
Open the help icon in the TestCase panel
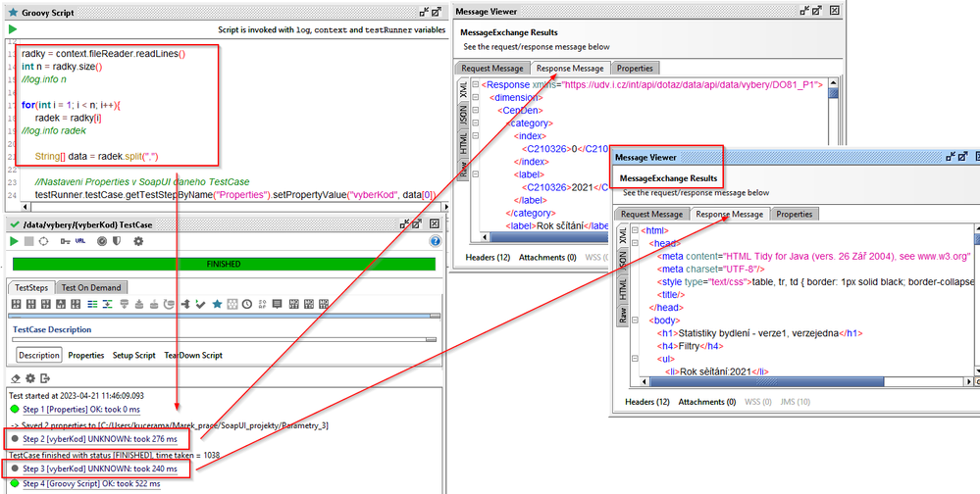pyautogui.click(x=435, y=241)
